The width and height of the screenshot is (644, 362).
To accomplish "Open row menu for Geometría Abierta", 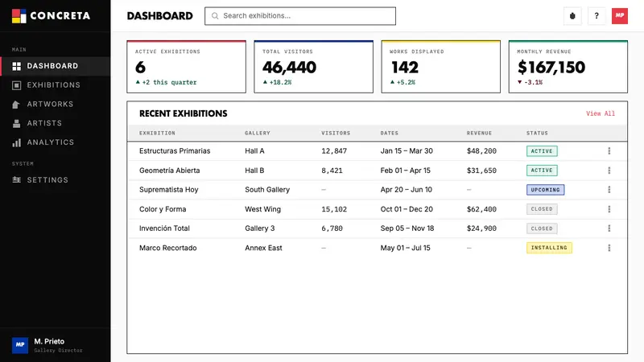I will [x=609, y=171].
